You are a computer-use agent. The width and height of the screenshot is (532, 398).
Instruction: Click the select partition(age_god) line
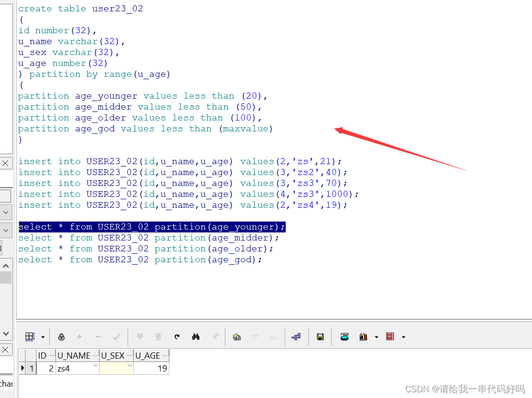pyautogui.click(x=140, y=259)
